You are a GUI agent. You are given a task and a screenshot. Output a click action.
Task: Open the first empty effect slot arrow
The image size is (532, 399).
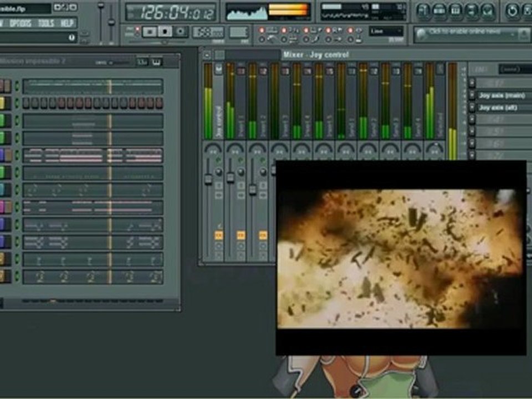(x=472, y=83)
